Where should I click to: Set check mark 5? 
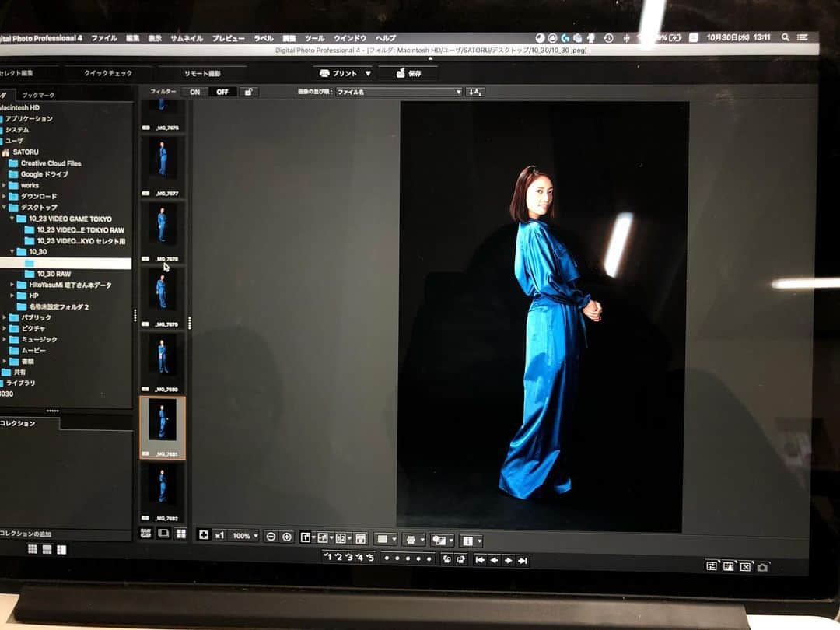pos(370,558)
